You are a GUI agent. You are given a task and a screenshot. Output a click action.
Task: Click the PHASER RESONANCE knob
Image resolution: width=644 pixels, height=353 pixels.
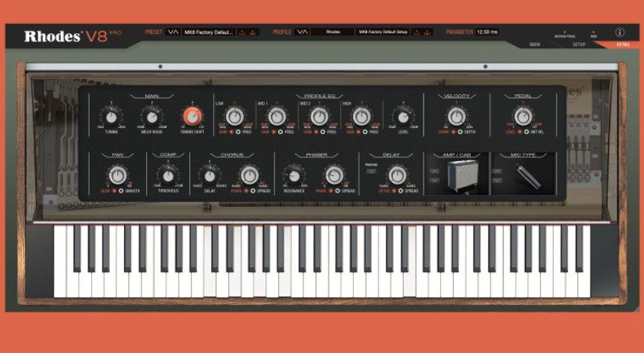pos(294,176)
